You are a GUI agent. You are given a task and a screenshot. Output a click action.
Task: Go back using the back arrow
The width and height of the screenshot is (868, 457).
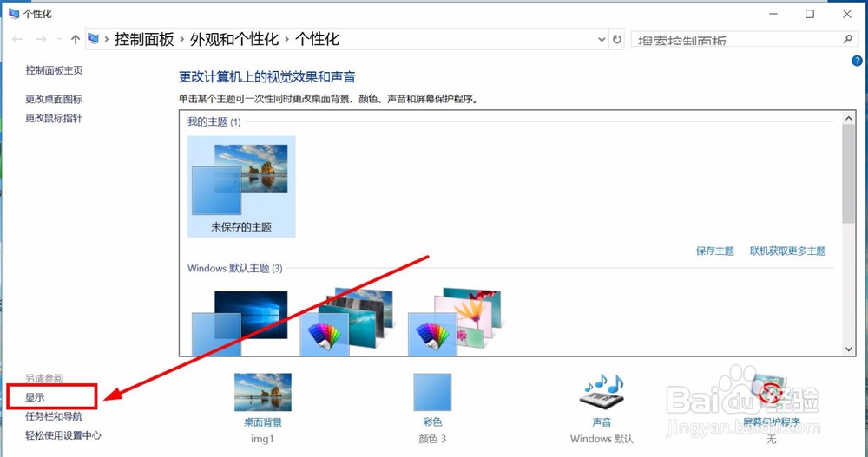tap(17, 39)
